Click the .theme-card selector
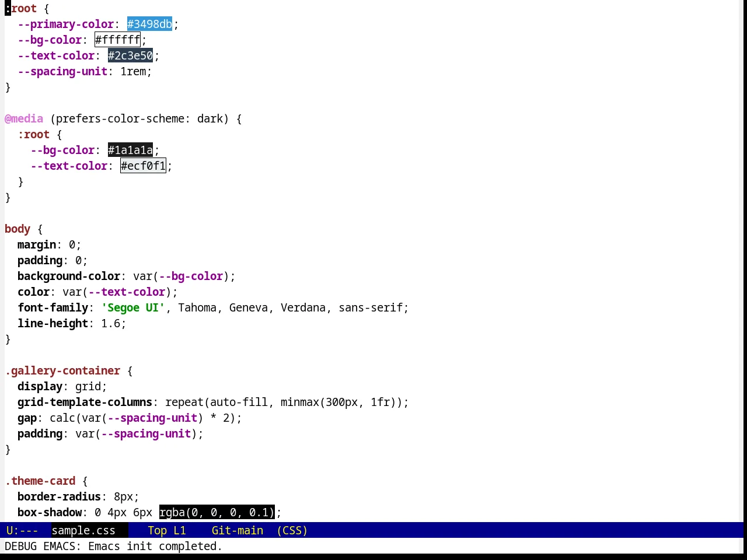 pyautogui.click(x=40, y=481)
